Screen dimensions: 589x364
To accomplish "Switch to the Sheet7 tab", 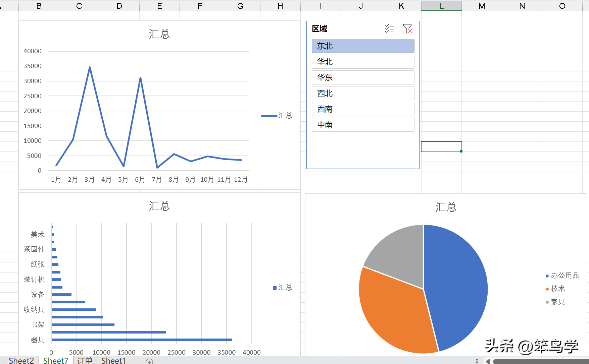I will 56,361.
